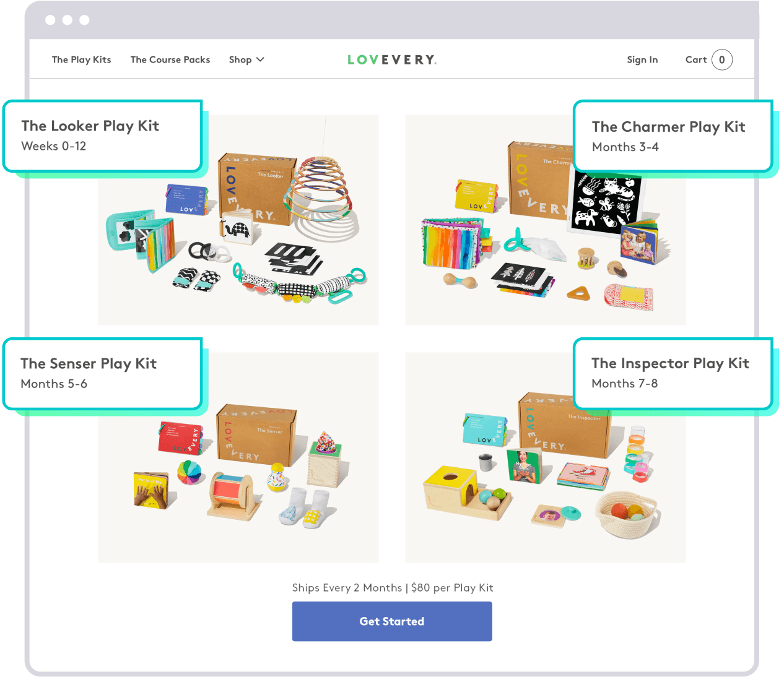The width and height of the screenshot is (784, 695).
Task: Click the middle gray window dot
Action: point(68,20)
